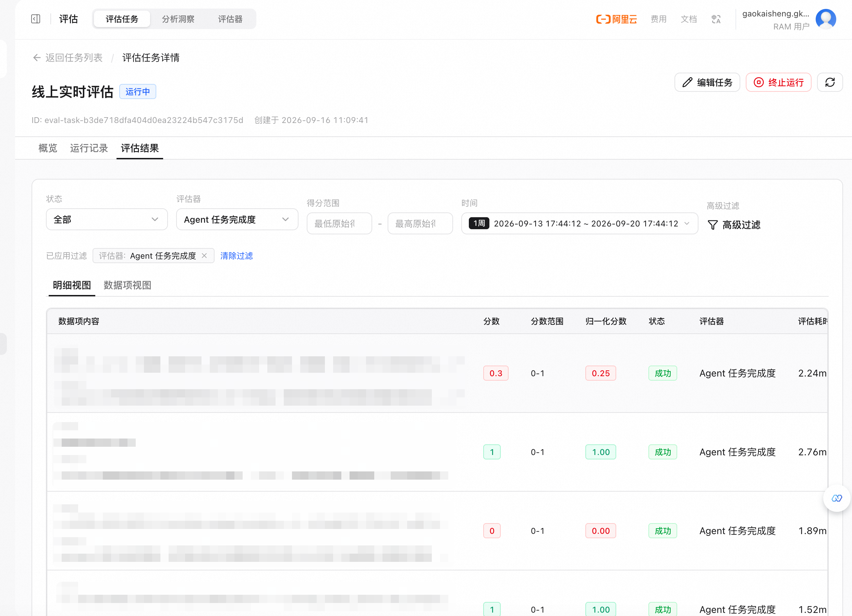Image resolution: width=852 pixels, height=616 pixels.
Task: Click the 分数 column header
Action: pos(491,321)
